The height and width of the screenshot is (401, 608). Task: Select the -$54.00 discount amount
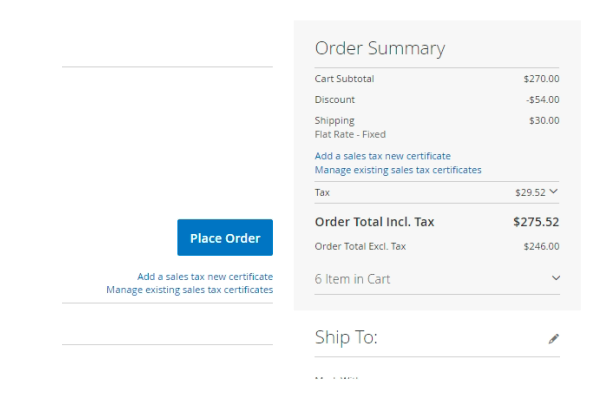542,99
